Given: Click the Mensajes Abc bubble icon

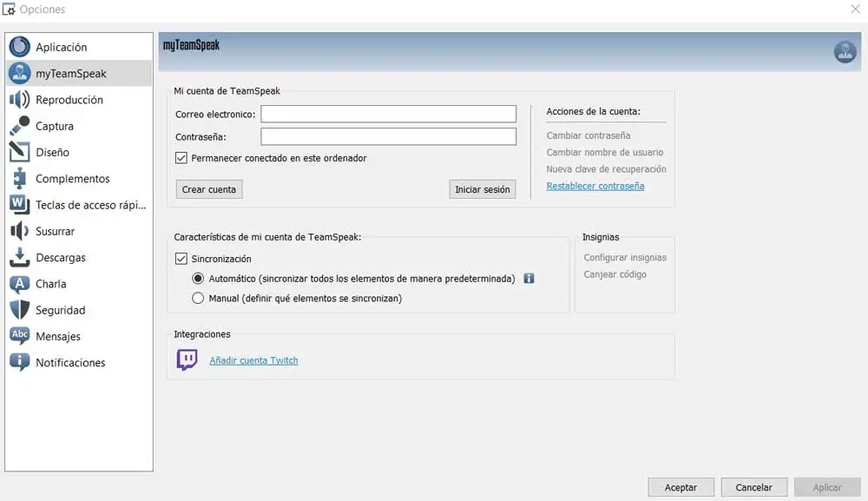Looking at the screenshot, I should coord(19,335).
